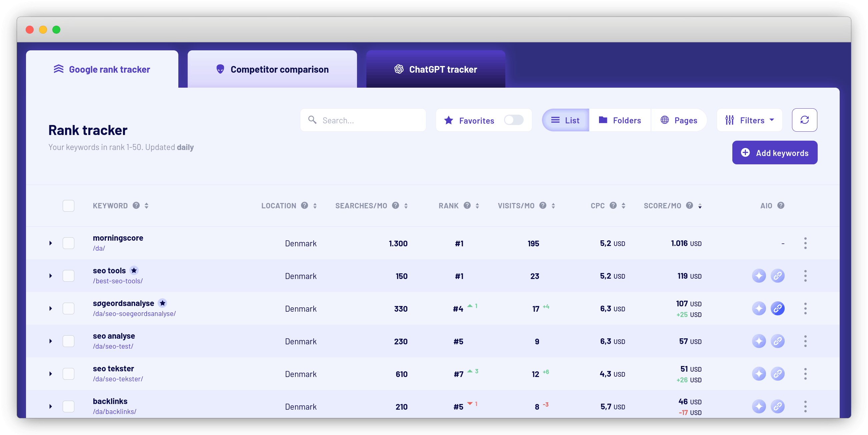Select the checkbox for morningscore row
This screenshot has width=868, height=435.
[69, 243]
